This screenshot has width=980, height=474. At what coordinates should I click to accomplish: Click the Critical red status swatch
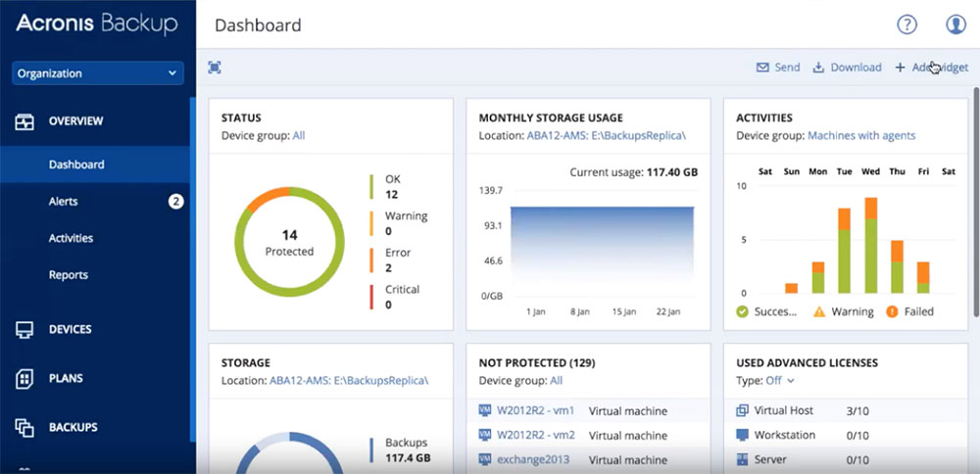point(371,297)
